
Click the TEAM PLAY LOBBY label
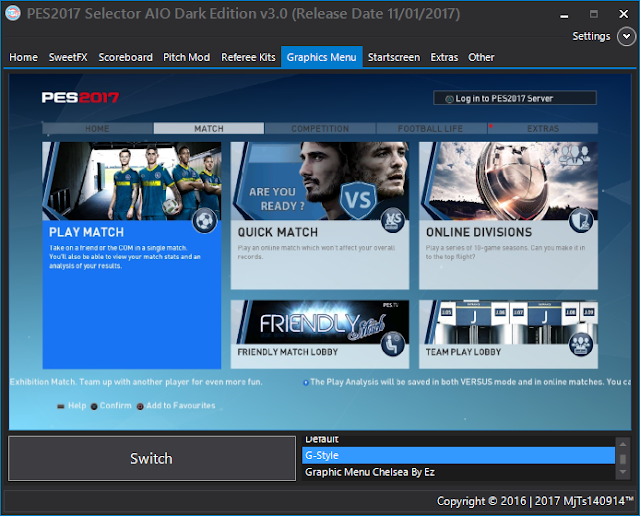[x=463, y=352]
